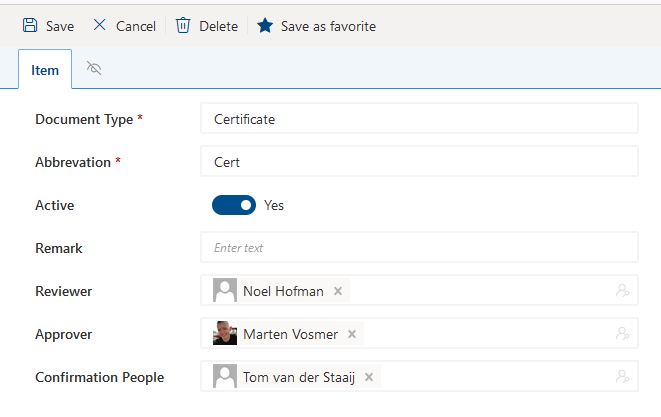
Task: Remove Noel Hofman from Reviewer
Action: [x=338, y=291]
